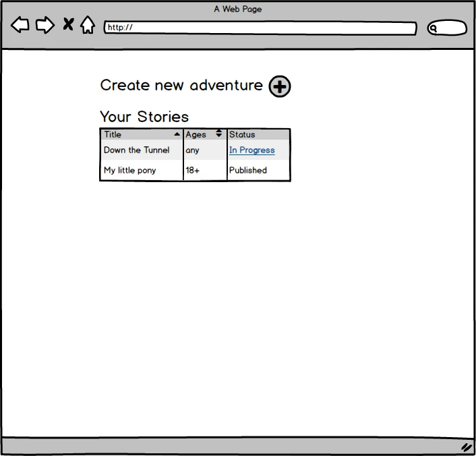Select the Status column header
476x456 pixels.
pos(259,135)
